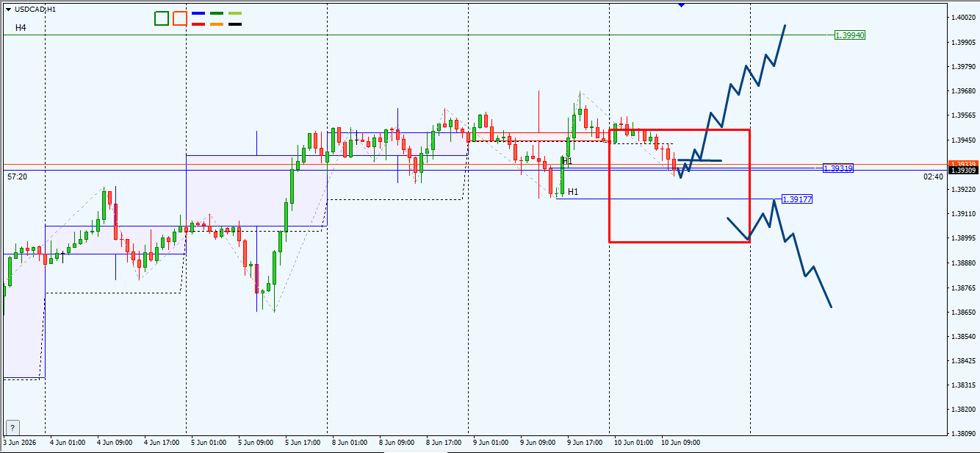Select the H1 label beside the 1.39177 line
The image size is (980, 453).
(573, 192)
